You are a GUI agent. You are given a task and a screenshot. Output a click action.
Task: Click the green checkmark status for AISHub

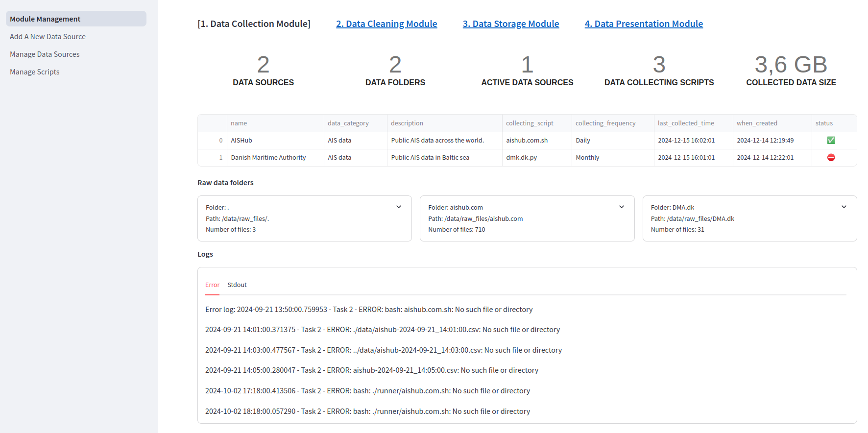tap(831, 141)
